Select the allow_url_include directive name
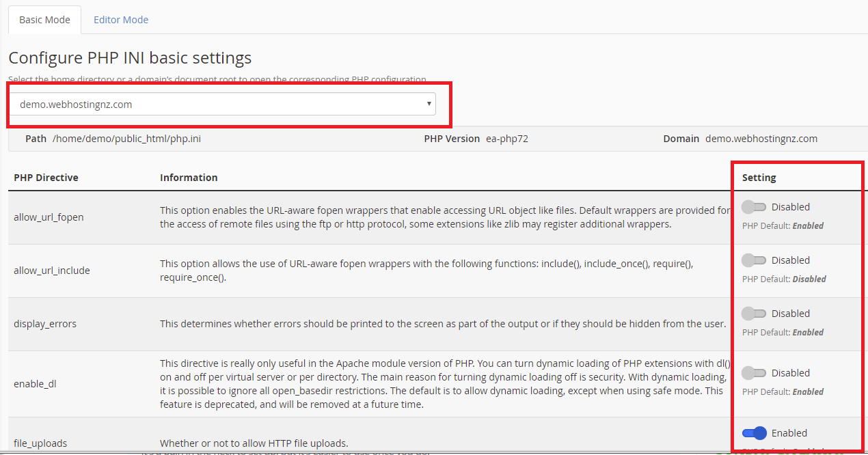The width and height of the screenshot is (868, 455). coord(52,271)
